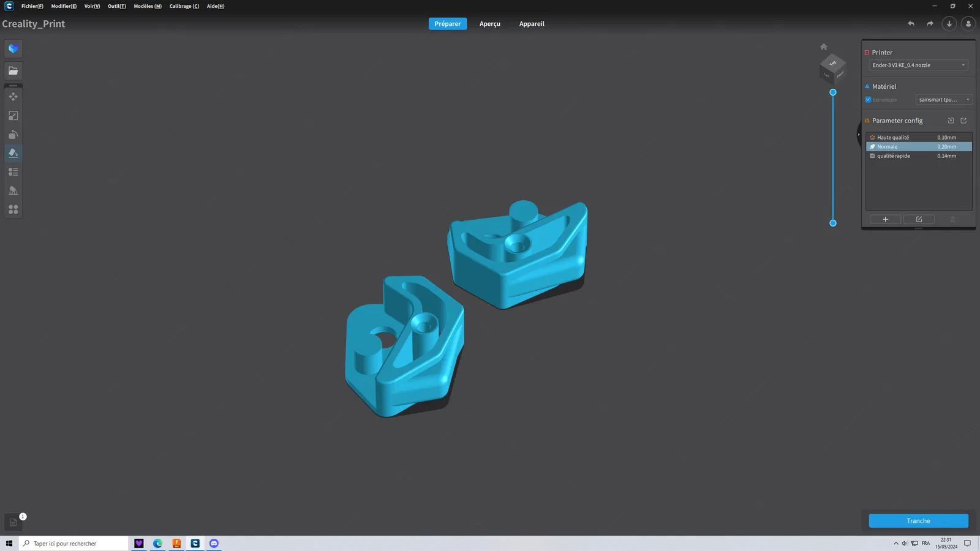Select the Move tool in left toolbar
The width and height of the screenshot is (980, 551).
[13, 97]
